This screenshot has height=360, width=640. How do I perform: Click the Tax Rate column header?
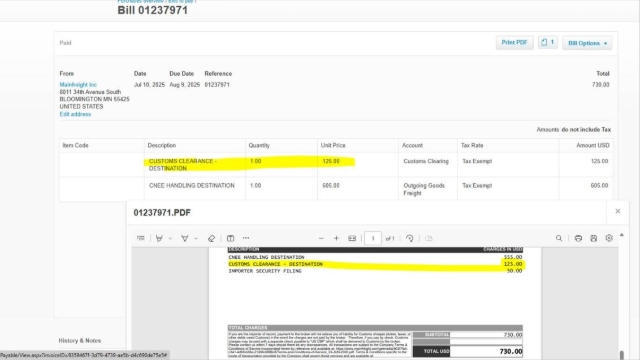click(472, 145)
